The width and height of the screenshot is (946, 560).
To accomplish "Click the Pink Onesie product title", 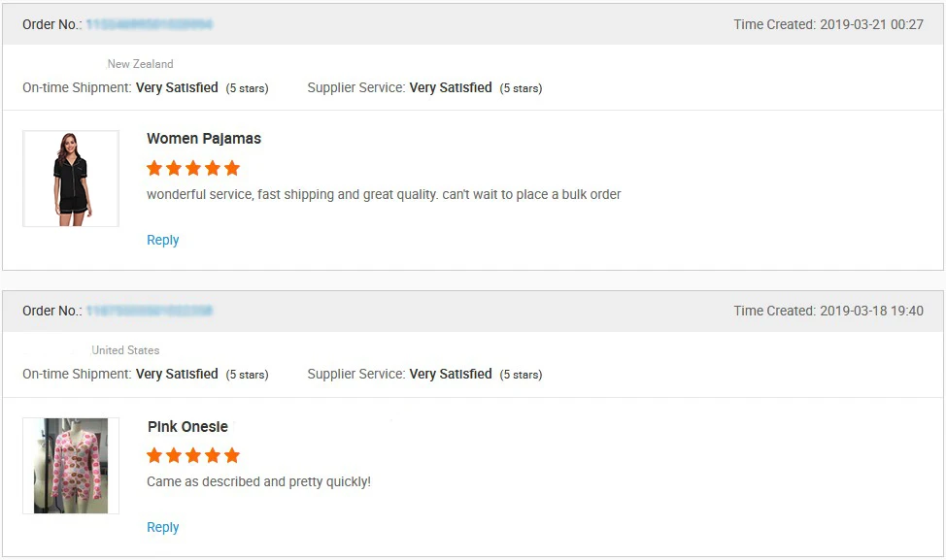I will pyautogui.click(x=187, y=427).
